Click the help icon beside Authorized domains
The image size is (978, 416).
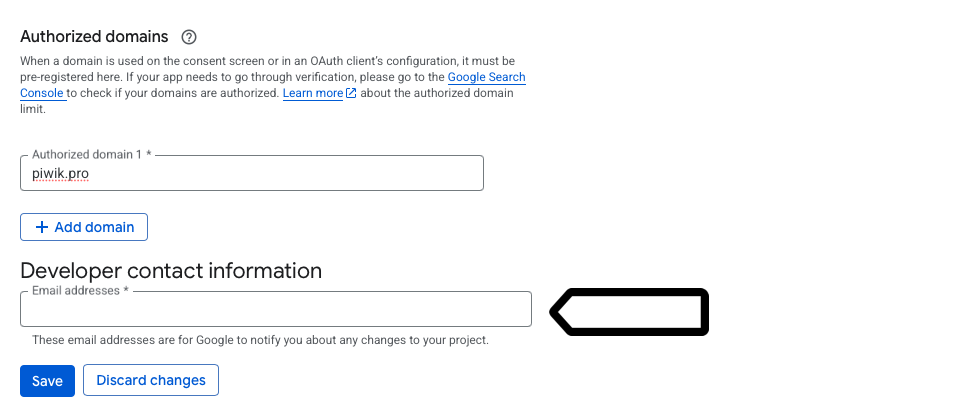point(189,37)
